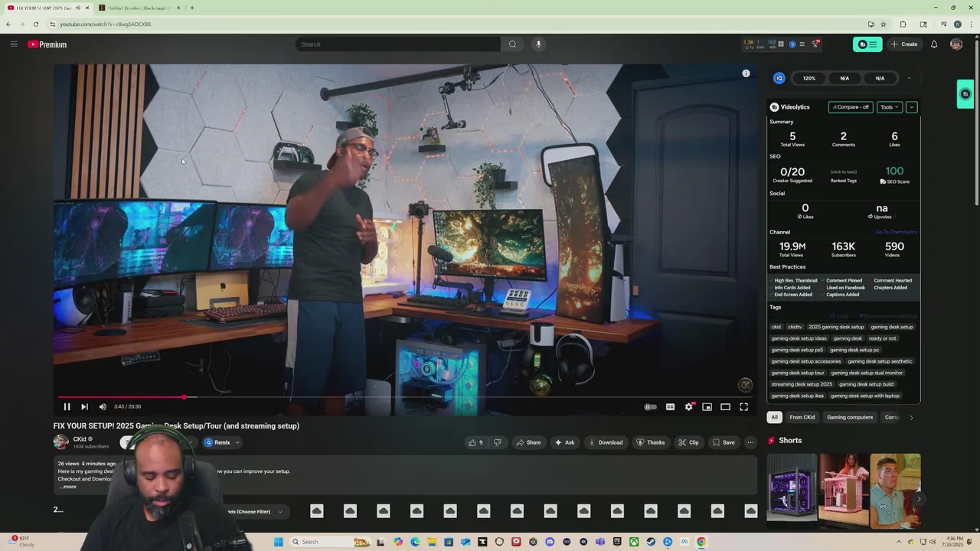Show next Shorts with arrow

919,499
